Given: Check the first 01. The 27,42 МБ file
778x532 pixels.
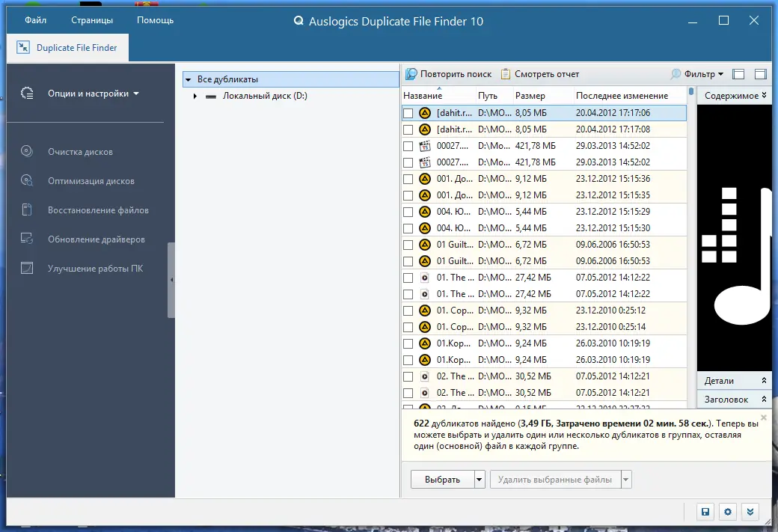Looking at the screenshot, I should coord(408,278).
